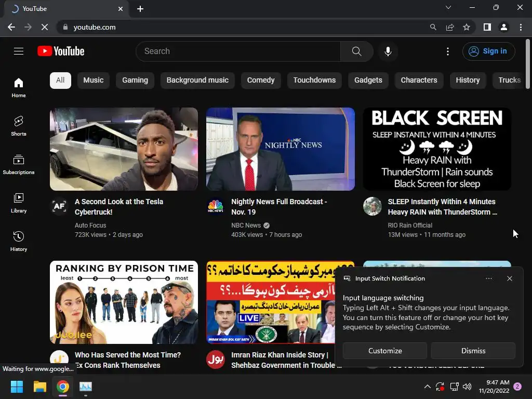Viewport: 532px width, 399px height.
Task: Select the Background music chip
Action: pyautogui.click(x=197, y=81)
